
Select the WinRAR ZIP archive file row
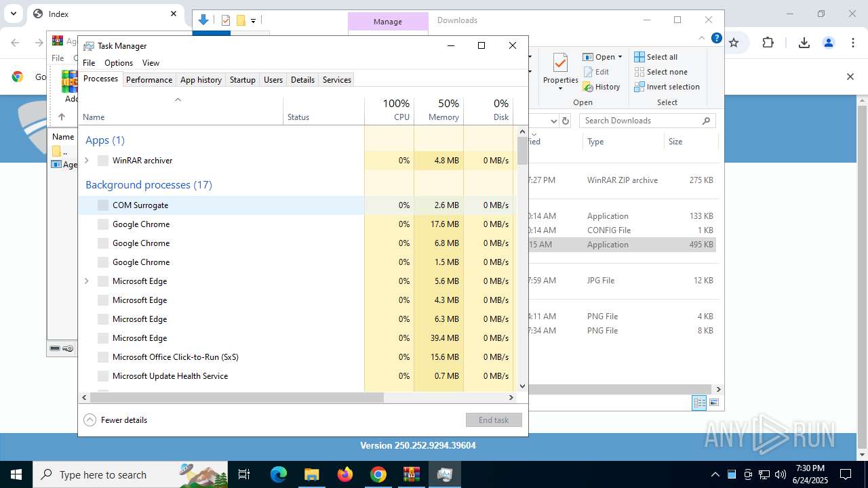[622, 180]
